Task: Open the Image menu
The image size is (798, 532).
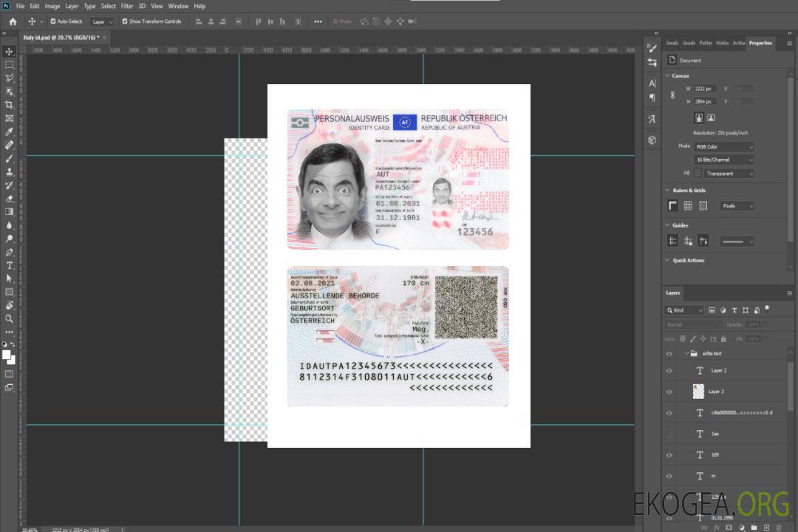Action: click(x=52, y=6)
